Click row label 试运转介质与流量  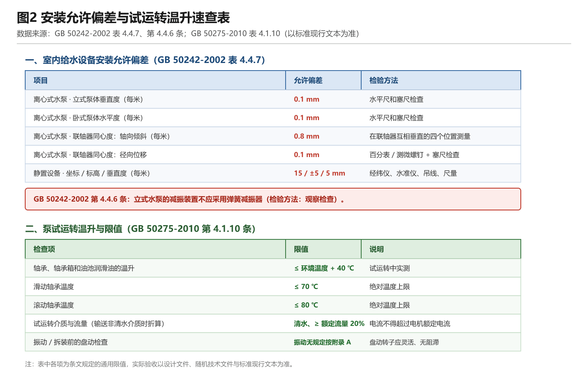pyautogui.click(x=99, y=324)
